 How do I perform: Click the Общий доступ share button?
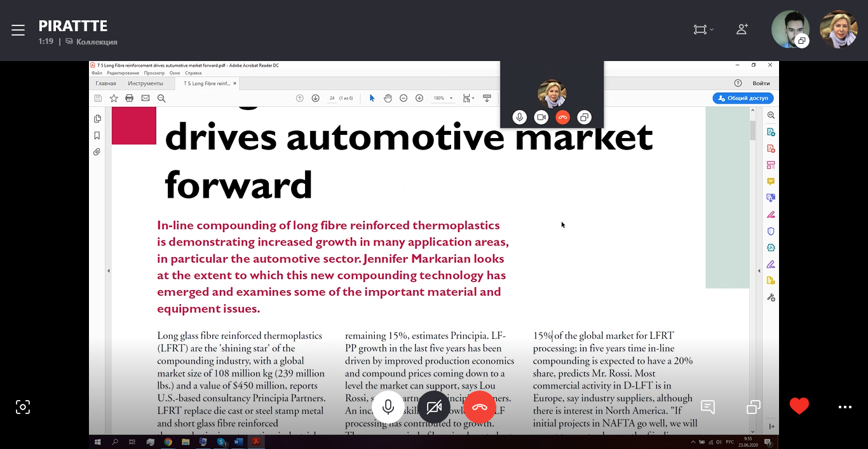[x=743, y=98]
